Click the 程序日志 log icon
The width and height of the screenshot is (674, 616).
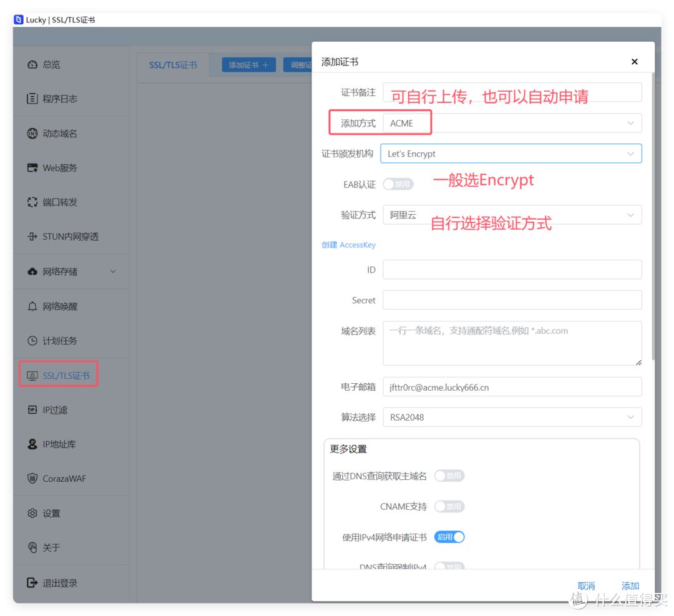tap(32, 99)
